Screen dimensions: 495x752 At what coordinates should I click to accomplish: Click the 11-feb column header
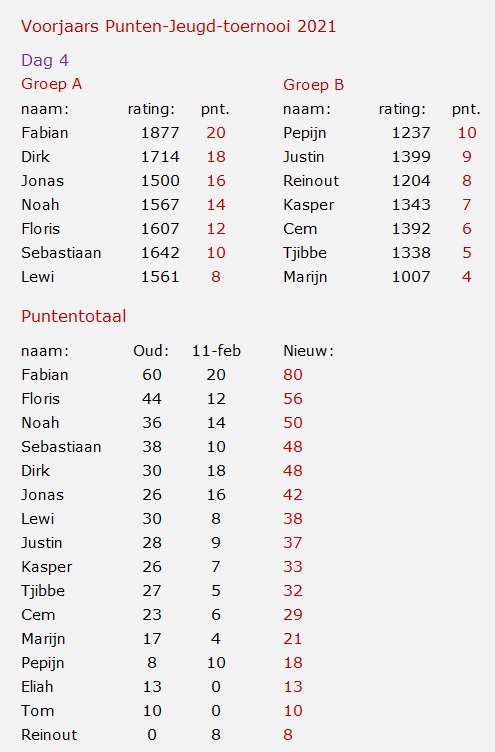216,351
